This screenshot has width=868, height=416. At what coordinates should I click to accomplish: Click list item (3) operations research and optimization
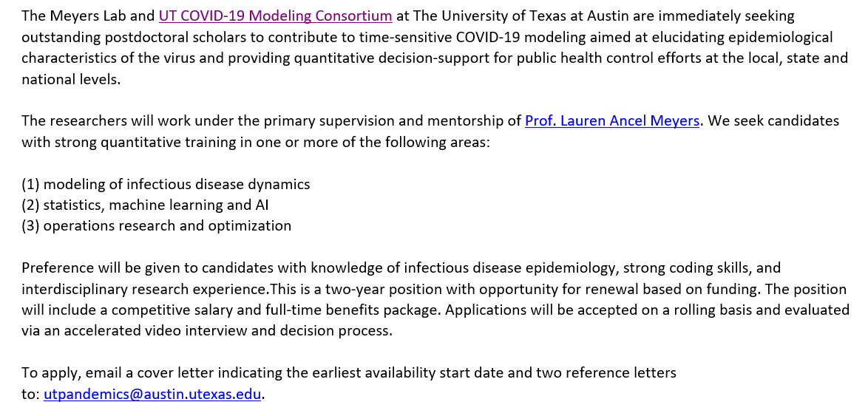coord(156,226)
